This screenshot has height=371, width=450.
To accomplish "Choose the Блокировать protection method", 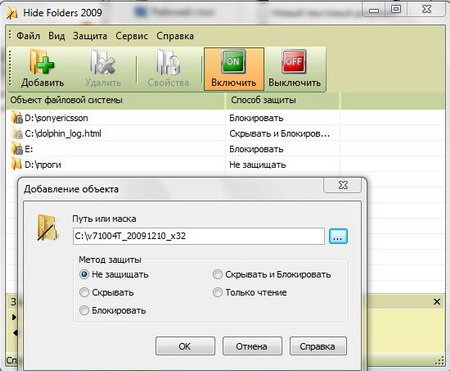I will click(84, 311).
